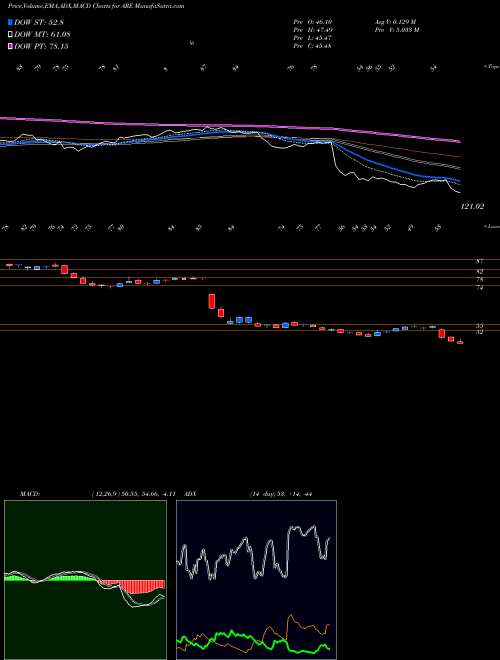Click the large red candlestick after the gap down
Viewport: 500px width, 660px height.
pyautogui.click(x=212, y=301)
